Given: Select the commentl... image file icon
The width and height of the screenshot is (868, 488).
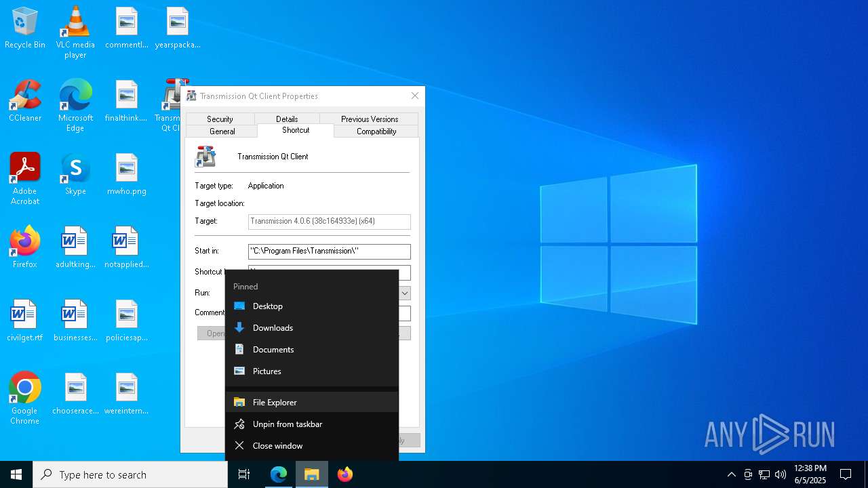Looking at the screenshot, I should point(127,28).
